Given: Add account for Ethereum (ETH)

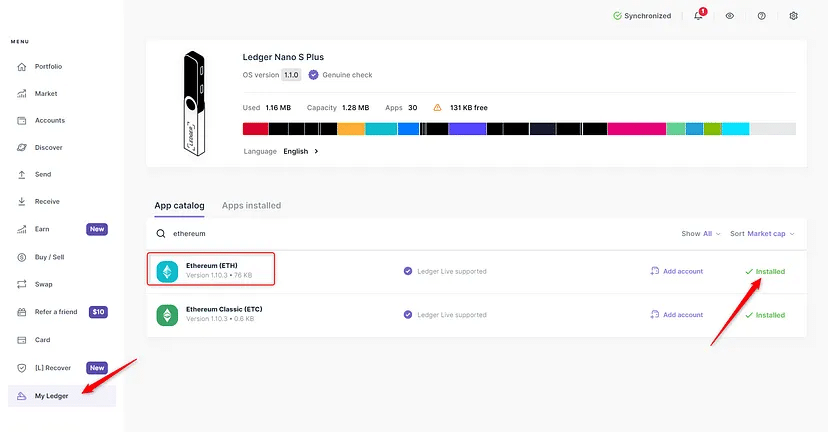Looking at the screenshot, I should click(x=677, y=271).
